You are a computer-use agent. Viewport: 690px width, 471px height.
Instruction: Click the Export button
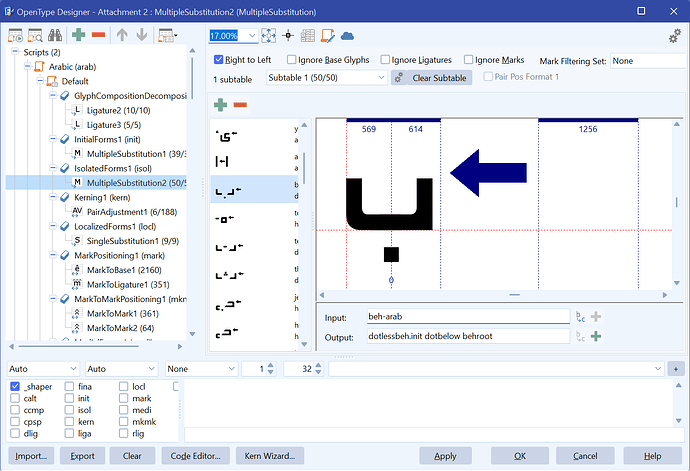(x=82, y=456)
